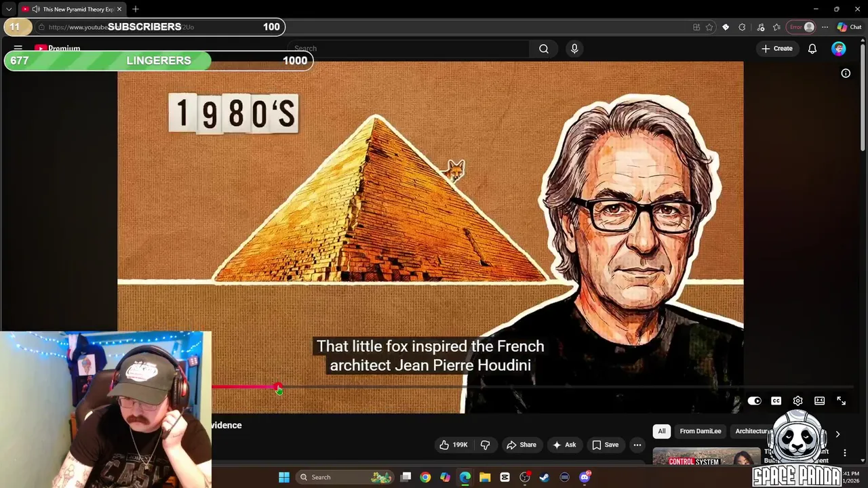This screenshot has width=868, height=488.
Task: Open OBS Studio from the taskbar
Action: click(525, 477)
